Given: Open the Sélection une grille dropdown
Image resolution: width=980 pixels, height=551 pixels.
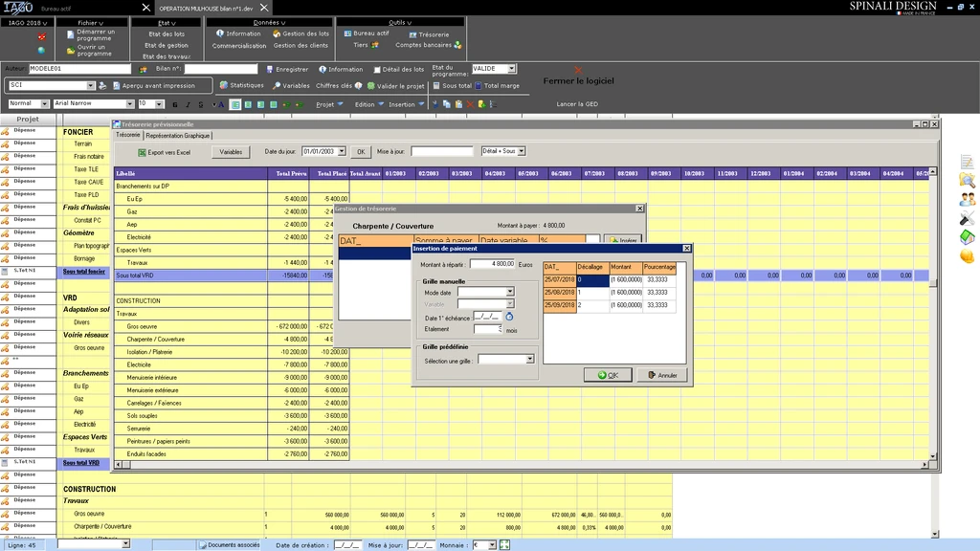Looking at the screenshot, I should coord(530,360).
